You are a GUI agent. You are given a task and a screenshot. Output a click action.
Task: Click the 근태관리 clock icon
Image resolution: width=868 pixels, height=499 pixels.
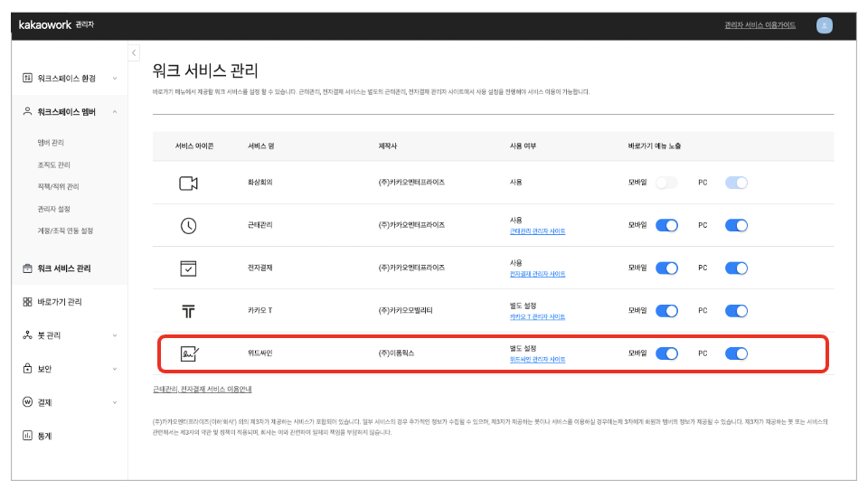pyautogui.click(x=188, y=226)
